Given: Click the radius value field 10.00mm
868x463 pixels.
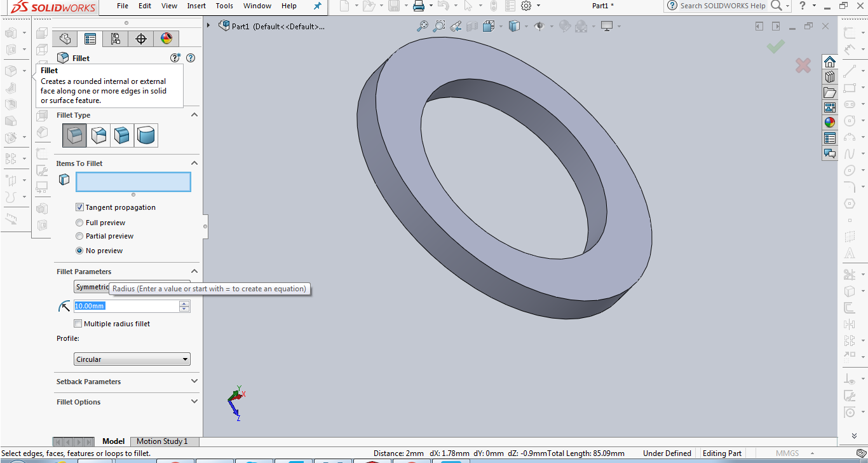Looking at the screenshot, I should tap(126, 306).
